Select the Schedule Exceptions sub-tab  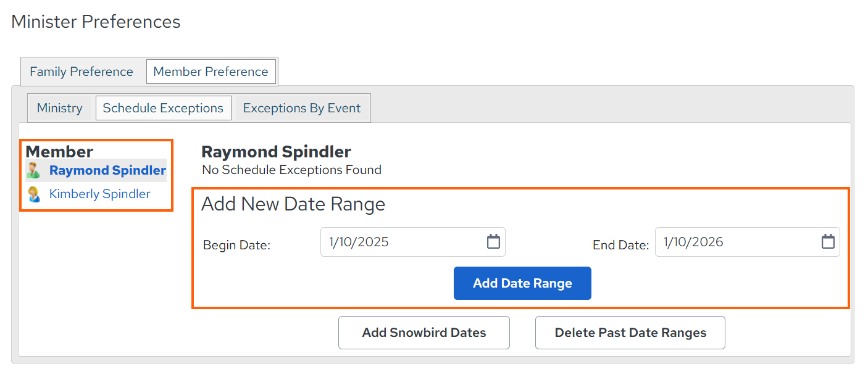click(163, 108)
